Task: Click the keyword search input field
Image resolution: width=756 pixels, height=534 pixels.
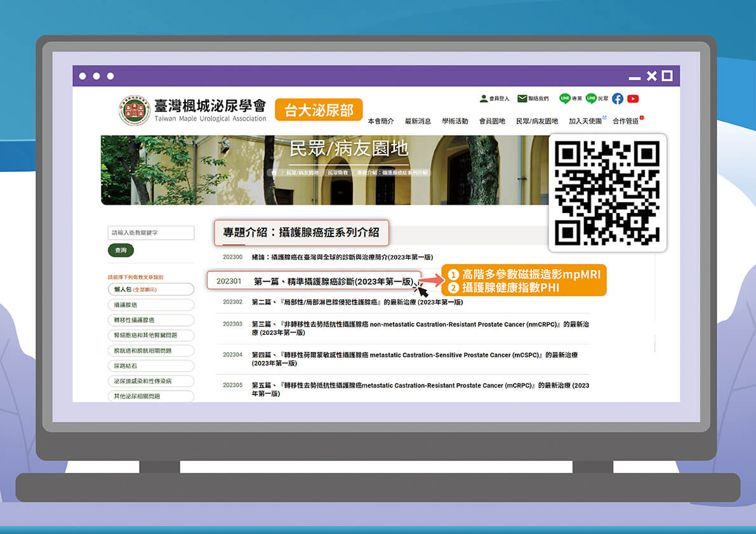Action: [151, 233]
